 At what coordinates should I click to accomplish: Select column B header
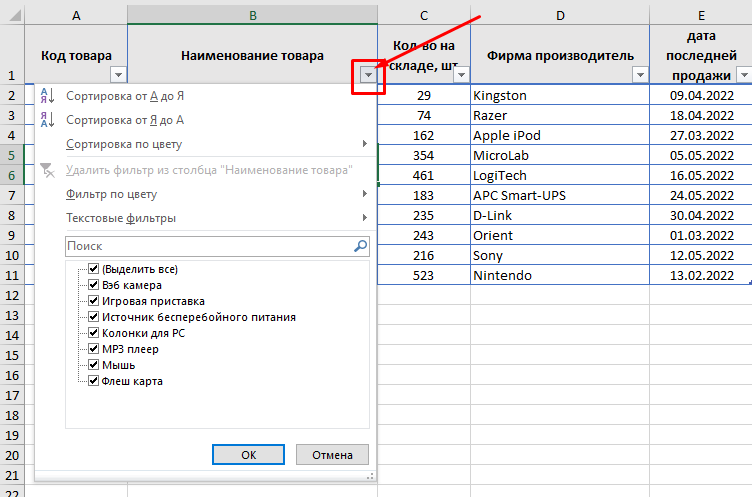(x=252, y=16)
